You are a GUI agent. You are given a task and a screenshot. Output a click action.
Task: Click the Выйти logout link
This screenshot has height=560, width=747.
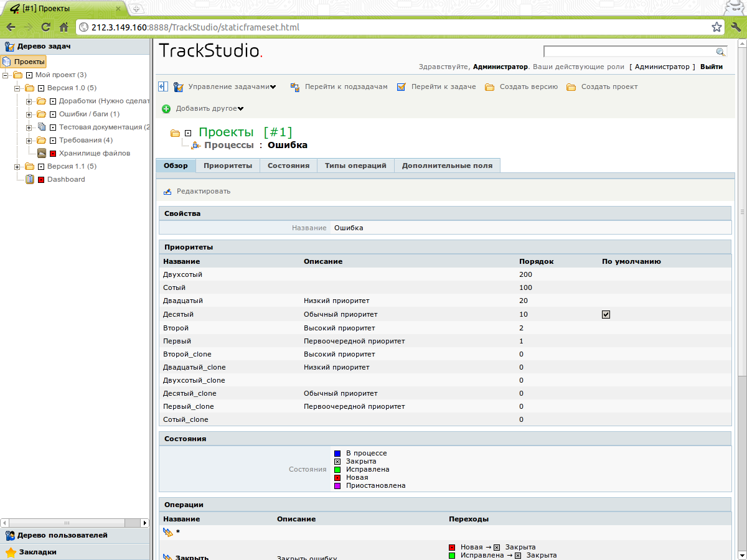[712, 67]
